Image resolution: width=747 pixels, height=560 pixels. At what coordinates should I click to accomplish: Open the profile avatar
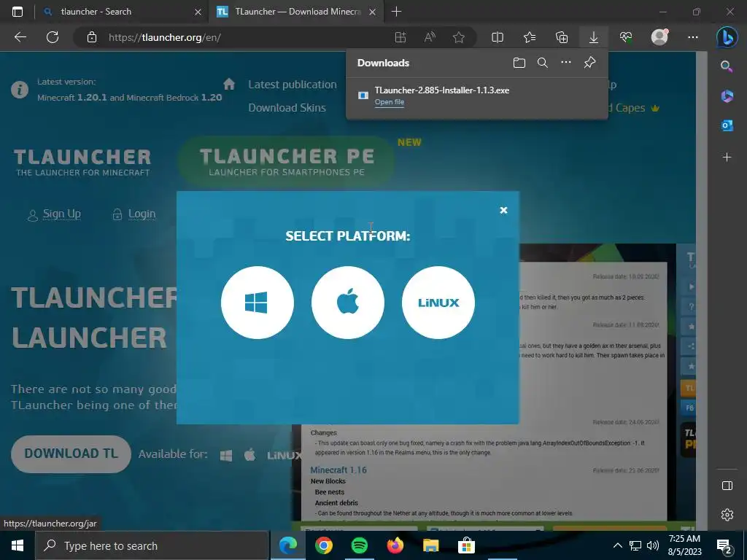pos(659,37)
